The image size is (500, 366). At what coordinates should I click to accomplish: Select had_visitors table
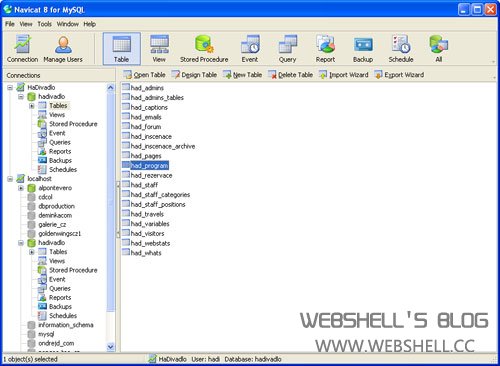coord(147,233)
